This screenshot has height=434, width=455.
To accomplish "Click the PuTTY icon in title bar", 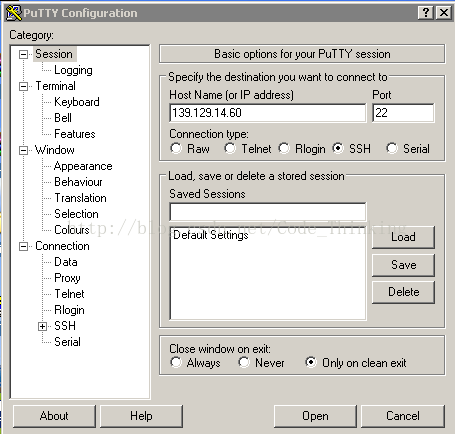I will [x=13, y=13].
